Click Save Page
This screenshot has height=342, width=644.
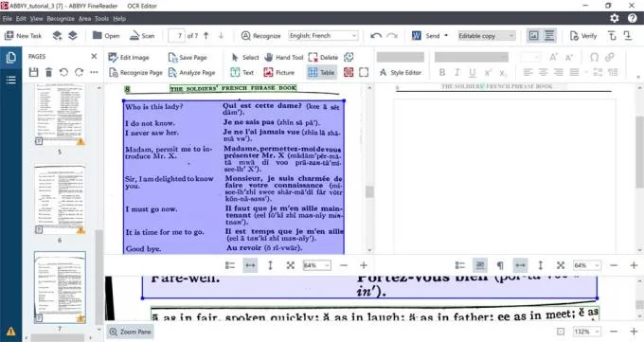(x=188, y=57)
